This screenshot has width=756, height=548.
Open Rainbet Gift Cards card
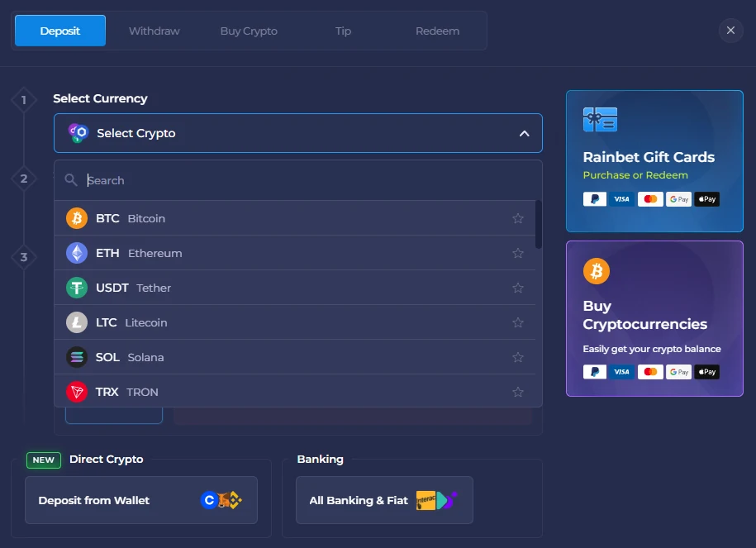[654, 161]
